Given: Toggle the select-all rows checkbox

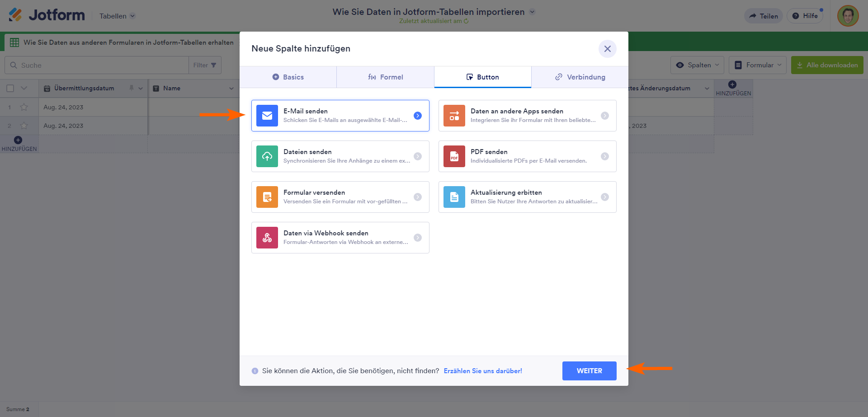Looking at the screenshot, I should click(x=10, y=89).
